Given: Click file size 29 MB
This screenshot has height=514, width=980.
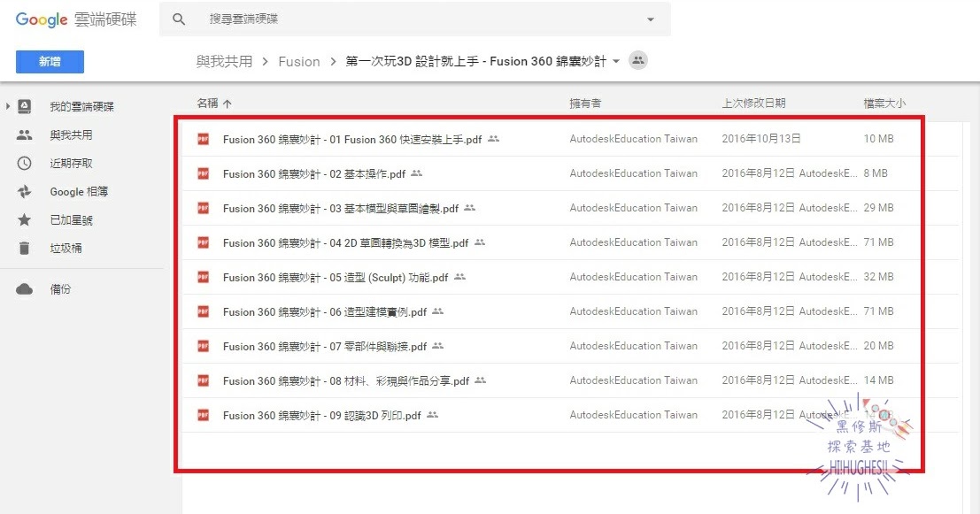Looking at the screenshot, I should [x=878, y=208].
